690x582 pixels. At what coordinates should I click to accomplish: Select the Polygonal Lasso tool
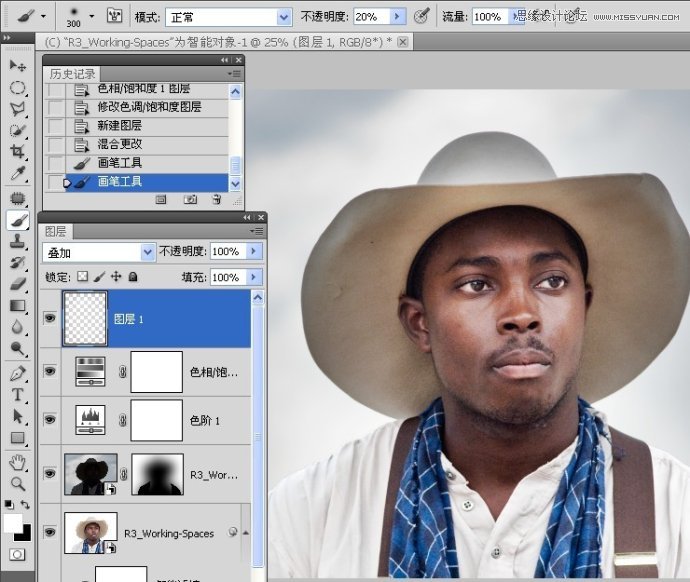(x=18, y=109)
